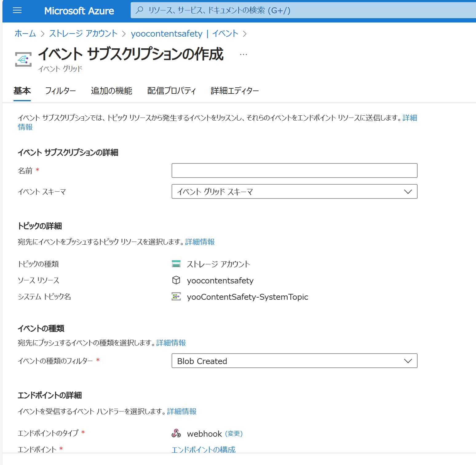Open 詳細情報 link under イベントの種類
This screenshot has height=465, width=476.
(x=171, y=343)
